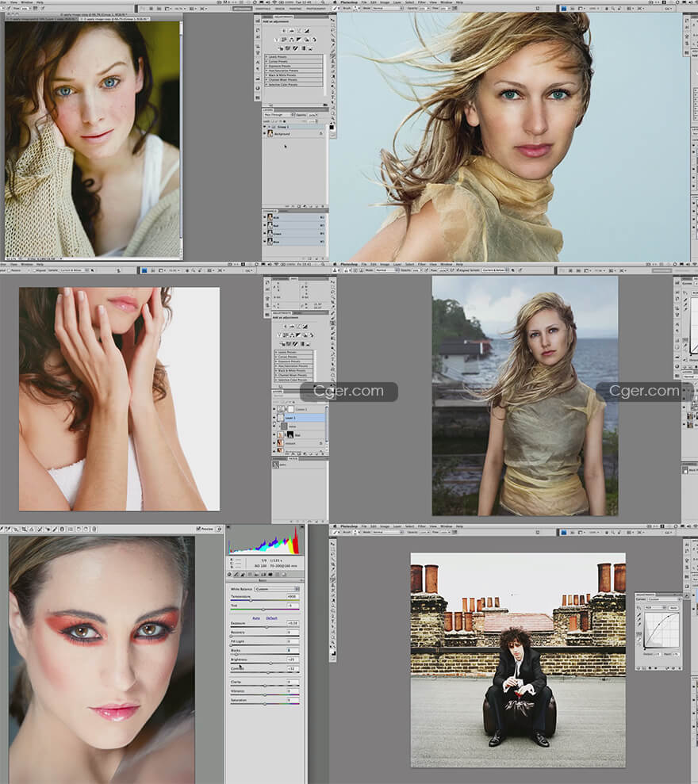698x784 pixels.
Task: Expand Curves Presets in brunette portrait window
Action: click(267, 62)
